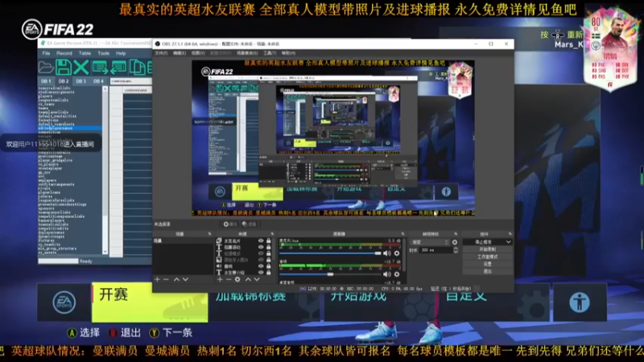The image size is (644, 362).
Task: Click the green X icon in DB editor toolbar
Action: point(81,68)
